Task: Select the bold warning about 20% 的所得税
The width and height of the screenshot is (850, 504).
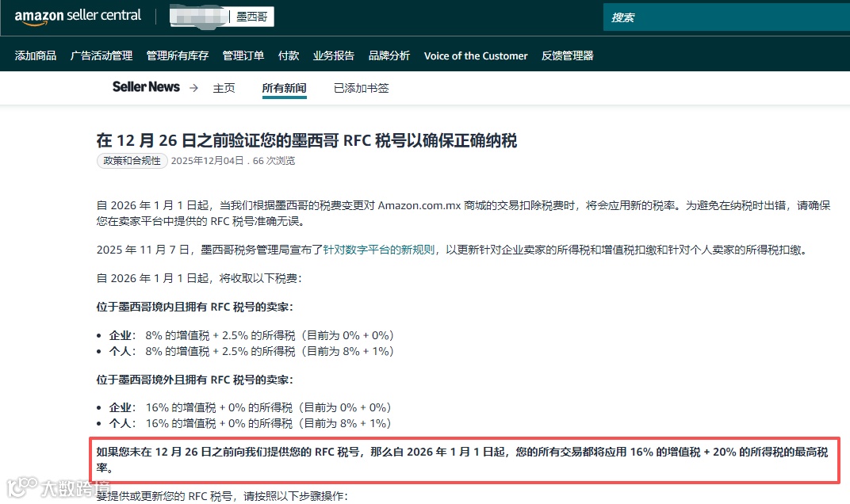Action: point(462,460)
